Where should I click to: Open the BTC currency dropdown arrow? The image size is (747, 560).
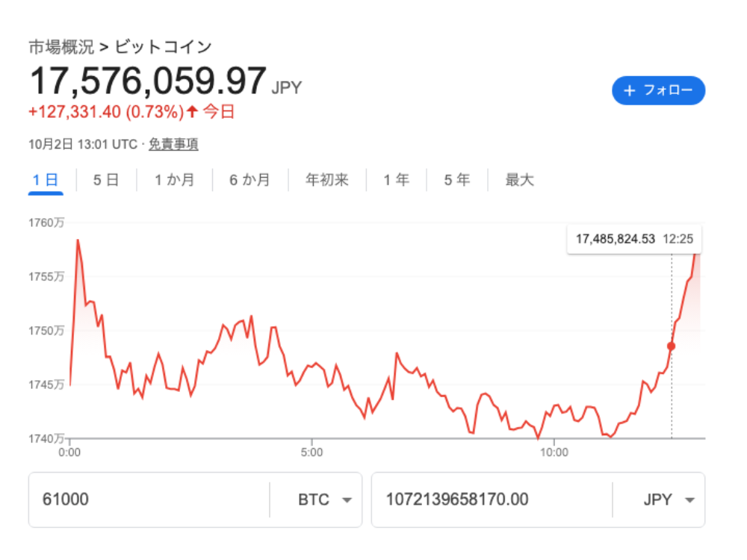347,500
